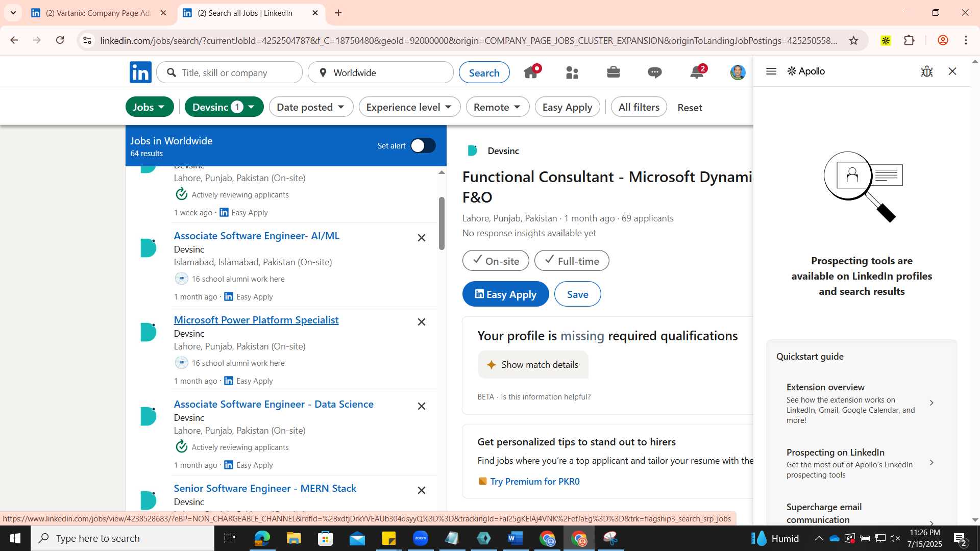Screen dimensions: 980x551
Task: Toggle Easy Apply filter
Action: pos(567,107)
